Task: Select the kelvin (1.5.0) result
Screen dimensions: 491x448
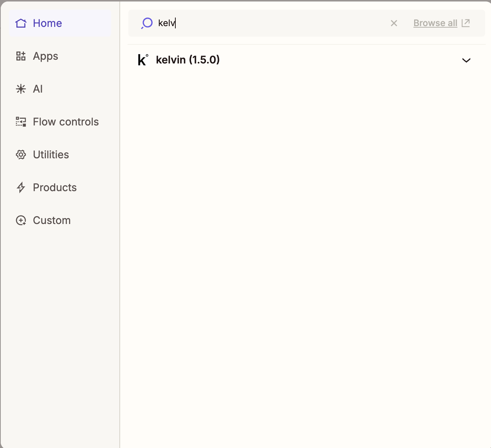Action: [306, 60]
